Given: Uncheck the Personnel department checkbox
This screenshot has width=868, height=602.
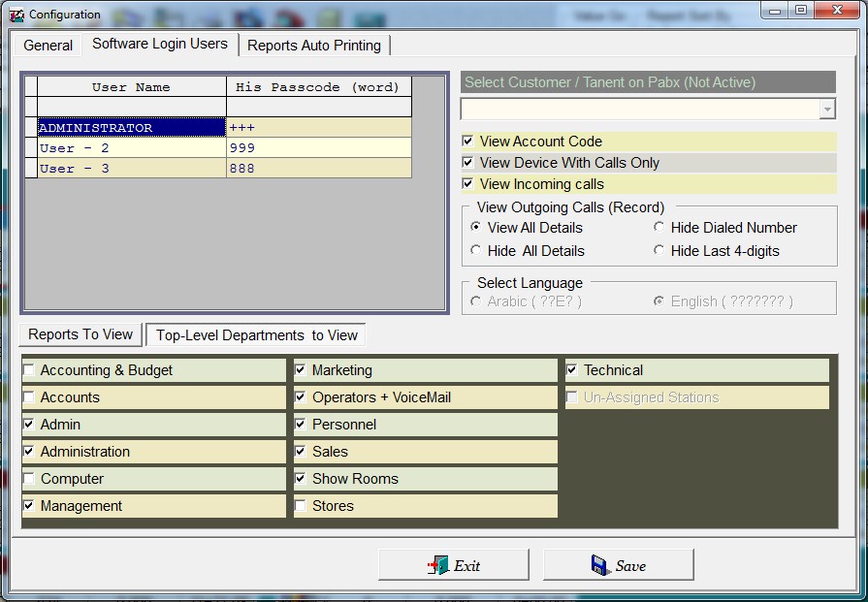Looking at the screenshot, I should 301,424.
